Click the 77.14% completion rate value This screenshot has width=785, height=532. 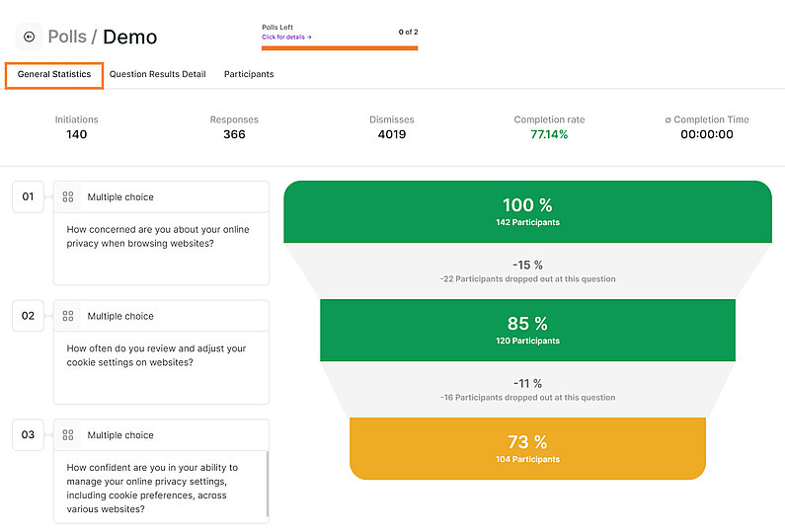coord(549,134)
